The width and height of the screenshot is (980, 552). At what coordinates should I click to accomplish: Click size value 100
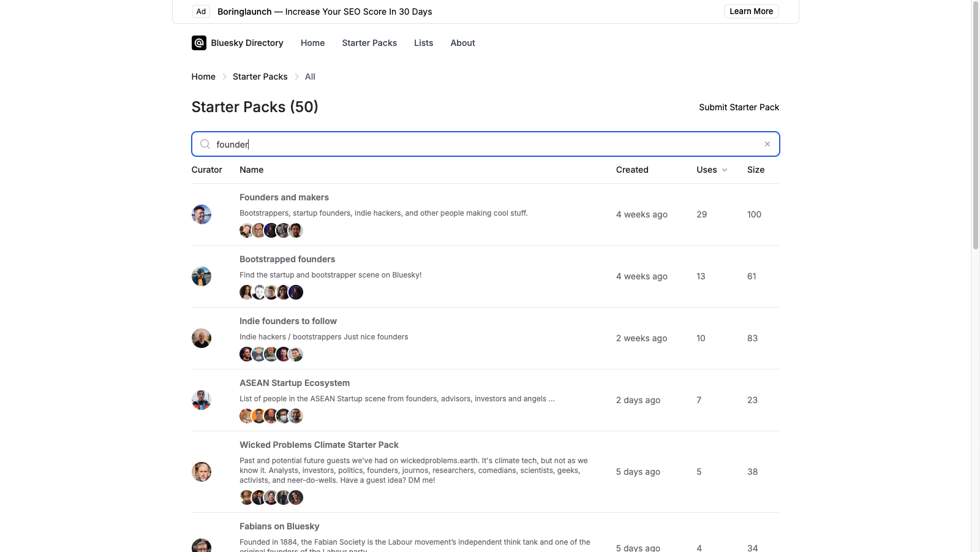[754, 214]
